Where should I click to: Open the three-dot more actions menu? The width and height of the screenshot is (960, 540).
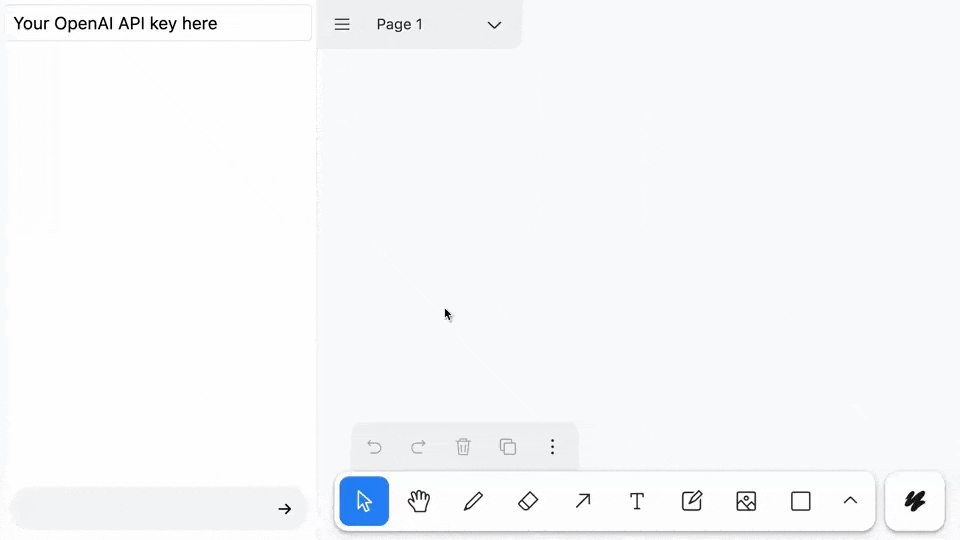click(552, 447)
